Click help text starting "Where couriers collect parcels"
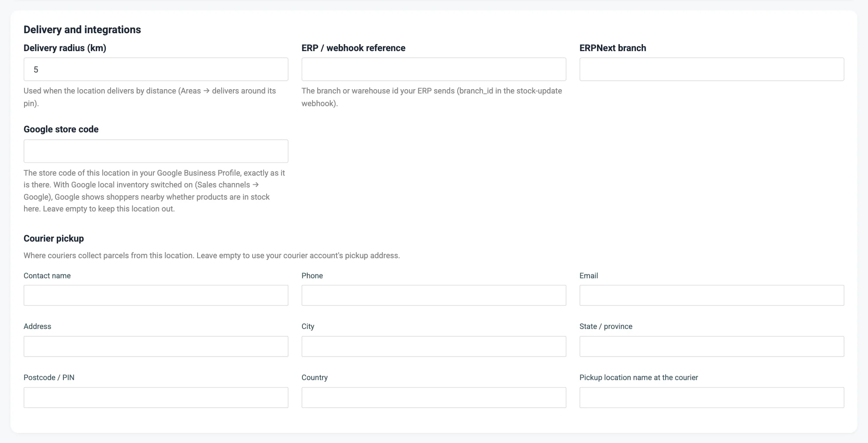Viewport: 868px width, 443px height. pyautogui.click(x=212, y=256)
